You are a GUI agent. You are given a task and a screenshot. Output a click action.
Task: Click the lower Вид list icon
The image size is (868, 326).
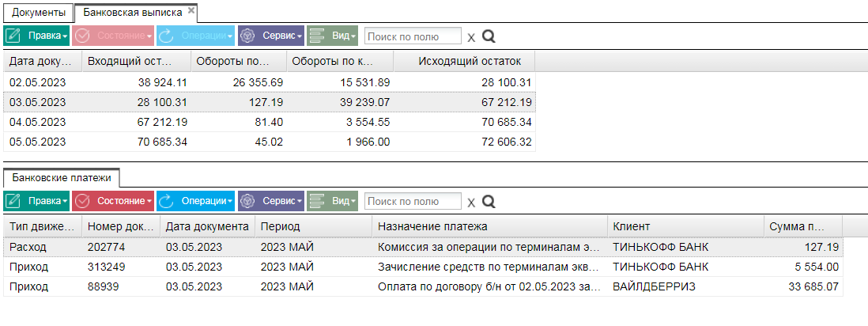click(x=317, y=201)
